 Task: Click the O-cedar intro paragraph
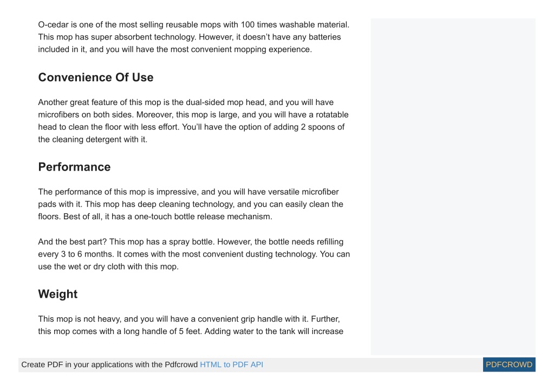[x=194, y=37]
